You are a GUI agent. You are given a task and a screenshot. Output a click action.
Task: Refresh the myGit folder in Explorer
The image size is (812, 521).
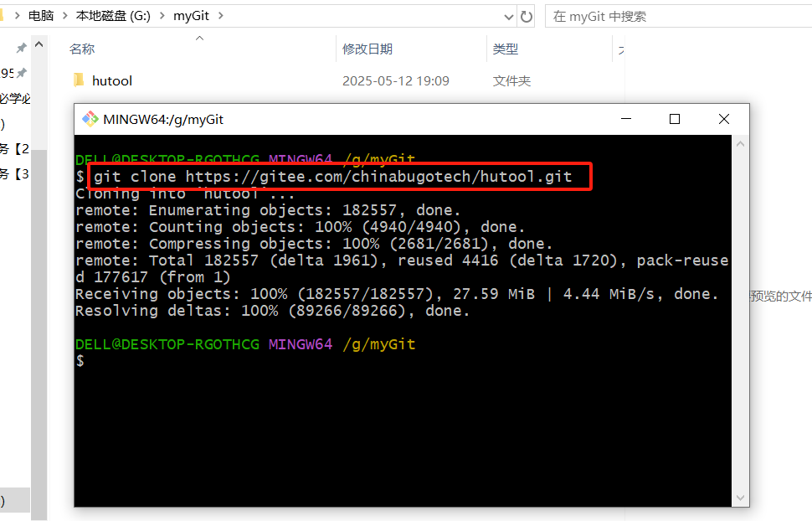coord(527,17)
